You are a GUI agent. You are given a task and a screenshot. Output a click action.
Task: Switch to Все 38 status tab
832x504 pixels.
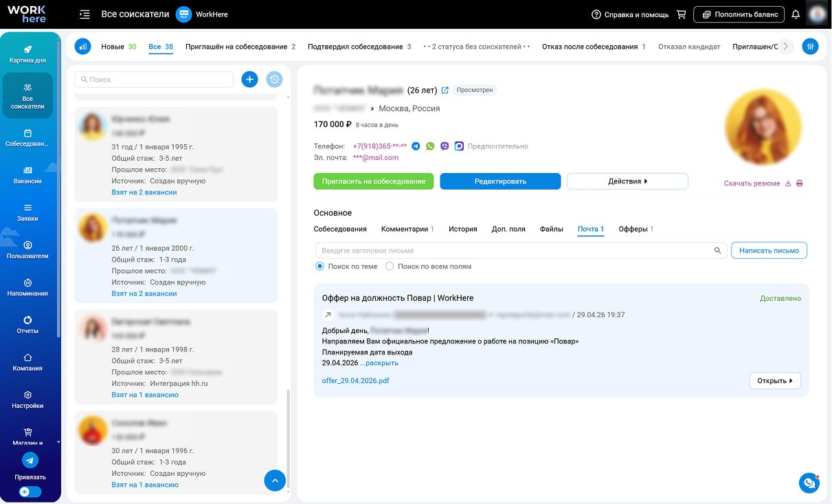[161, 47]
